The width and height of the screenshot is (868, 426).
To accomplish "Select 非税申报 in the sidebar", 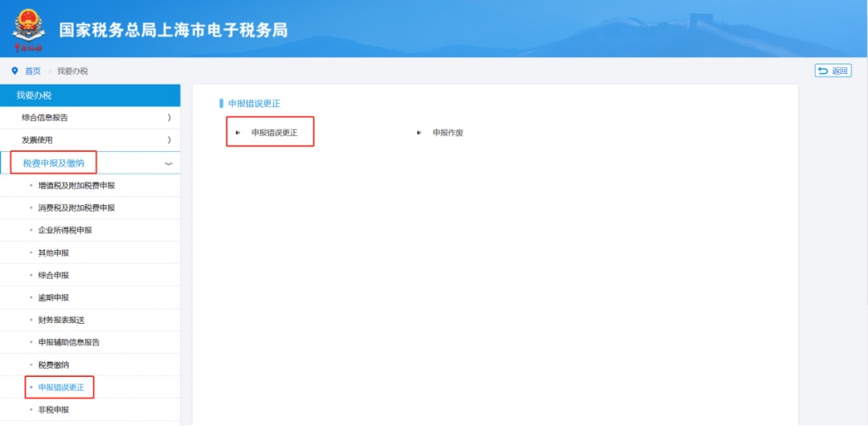I will pos(54,410).
